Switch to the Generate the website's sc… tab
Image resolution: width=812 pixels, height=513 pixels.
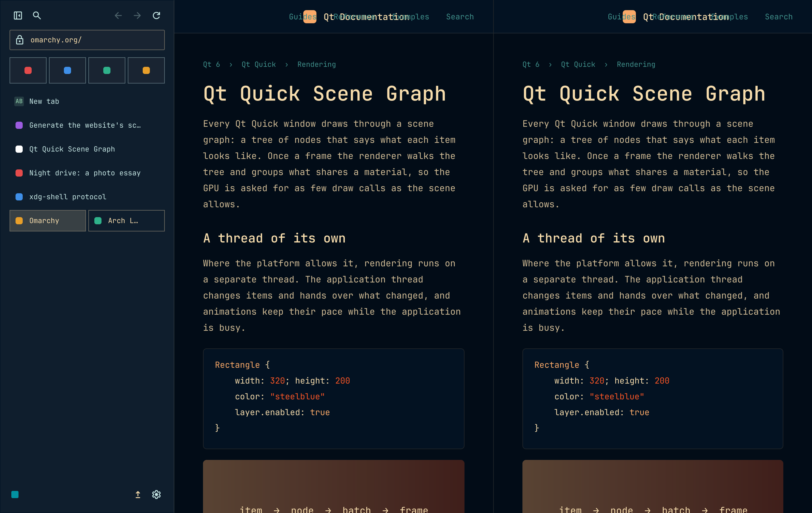(87, 125)
